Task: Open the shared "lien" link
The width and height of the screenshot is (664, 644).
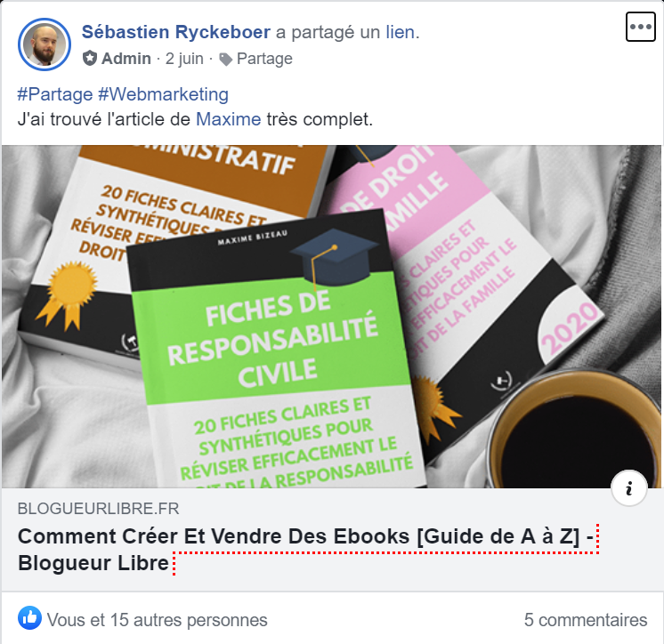Action: pyautogui.click(x=400, y=32)
